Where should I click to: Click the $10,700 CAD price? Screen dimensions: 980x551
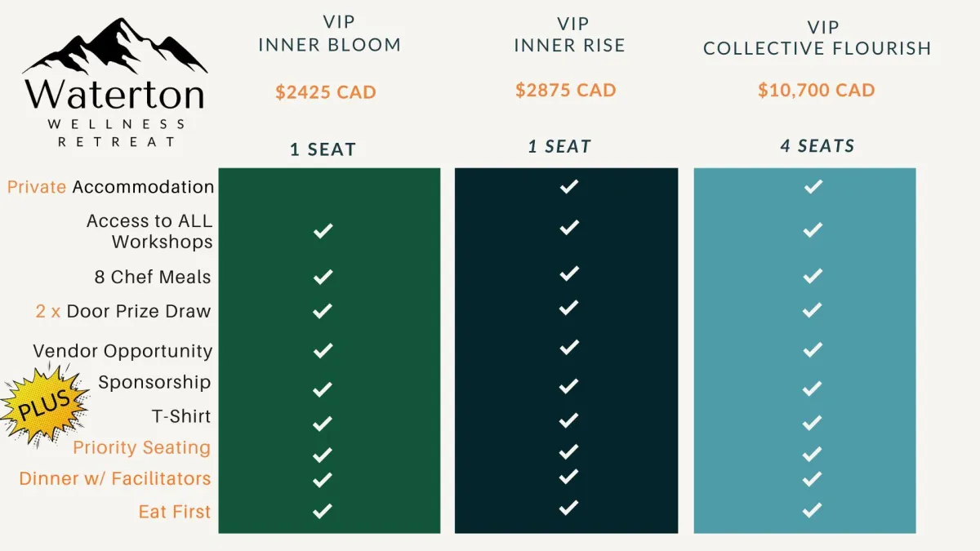coord(816,90)
